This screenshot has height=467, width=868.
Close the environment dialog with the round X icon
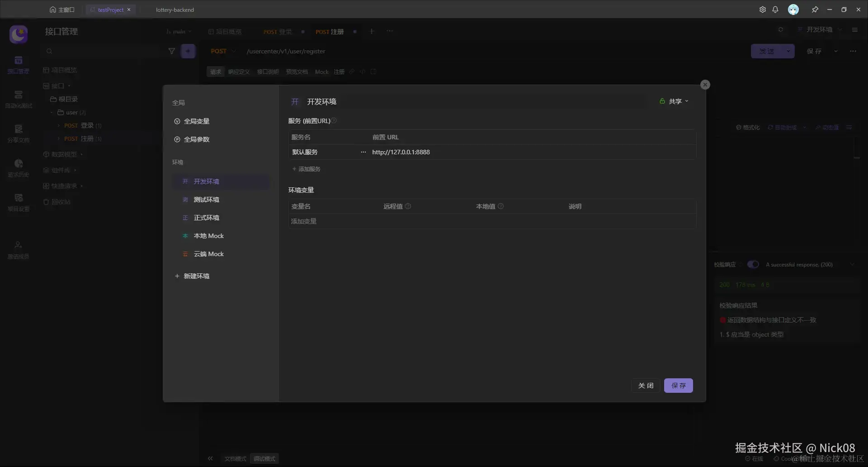705,85
